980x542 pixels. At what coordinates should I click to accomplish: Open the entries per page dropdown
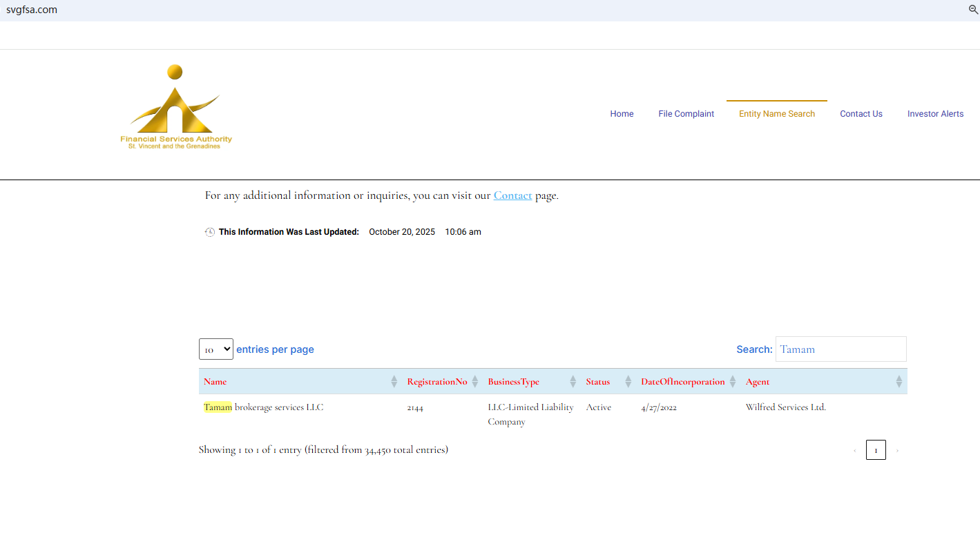216,349
